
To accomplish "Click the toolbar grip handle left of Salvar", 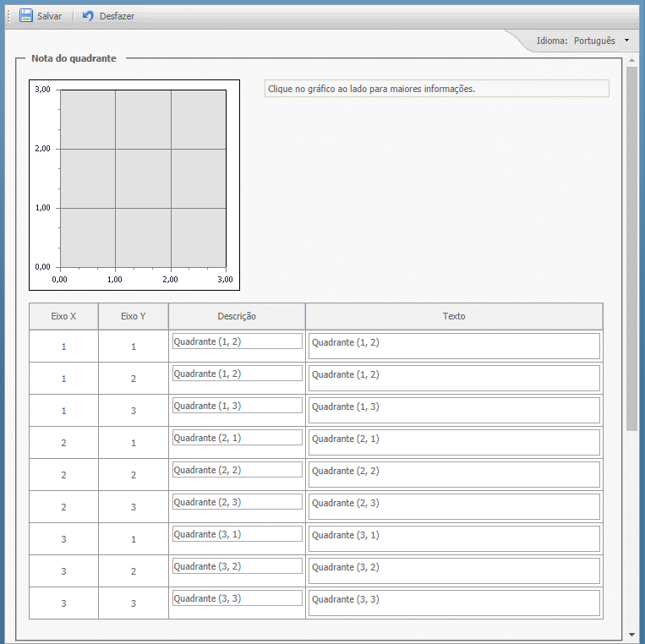I will tap(9, 16).
